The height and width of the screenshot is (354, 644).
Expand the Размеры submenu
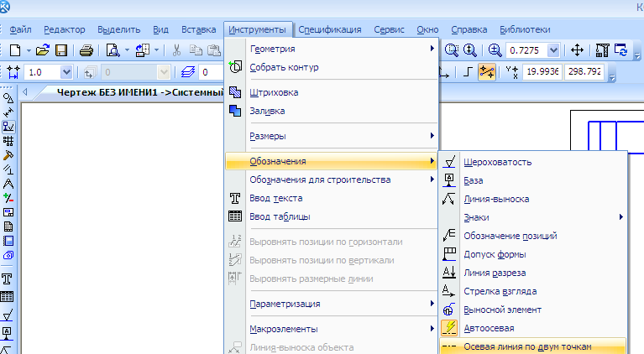tap(331, 136)
